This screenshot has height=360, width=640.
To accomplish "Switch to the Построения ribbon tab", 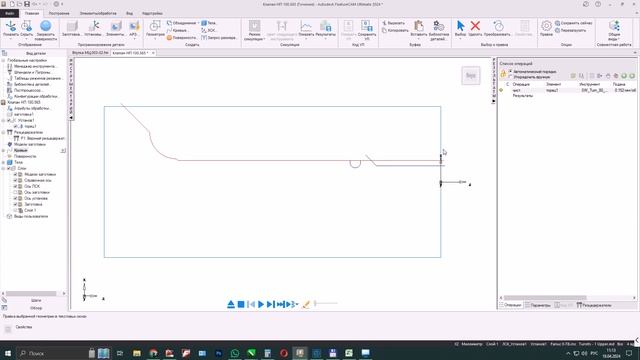I will 59,13.
